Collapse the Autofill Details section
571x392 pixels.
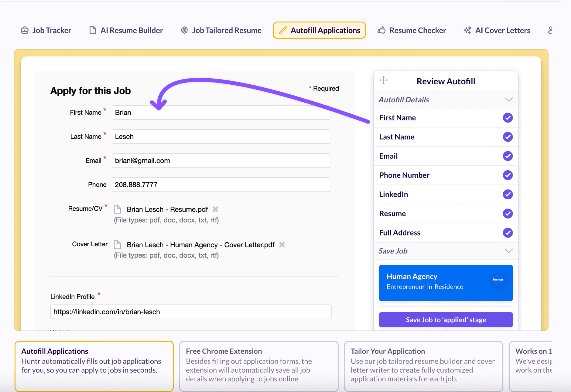(508, 100)
